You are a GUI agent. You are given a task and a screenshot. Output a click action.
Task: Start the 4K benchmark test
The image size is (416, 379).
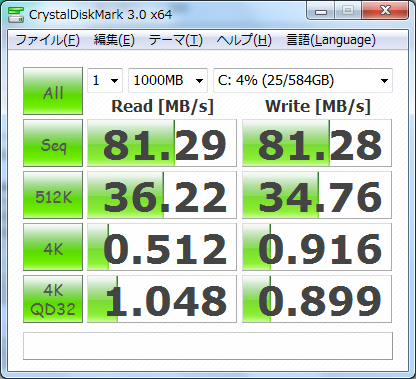click(x=53, y=247)
